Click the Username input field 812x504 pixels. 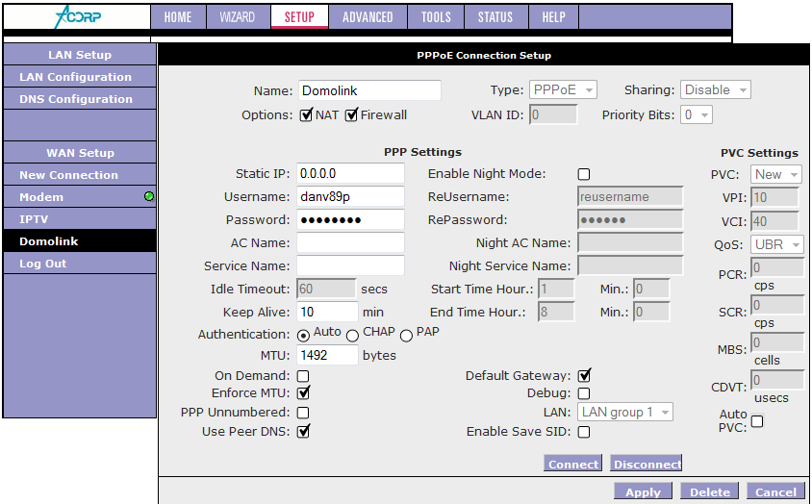[350, 197]
